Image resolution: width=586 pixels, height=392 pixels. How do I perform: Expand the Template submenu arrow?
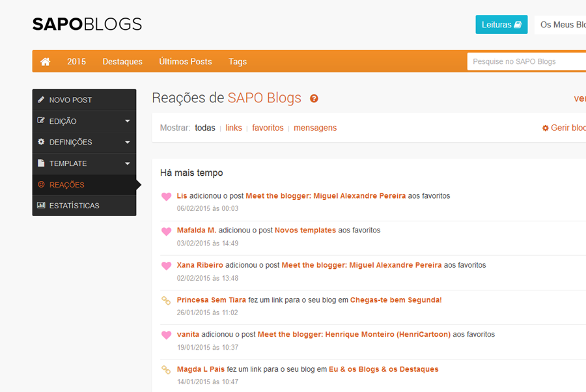pos(128,163)
